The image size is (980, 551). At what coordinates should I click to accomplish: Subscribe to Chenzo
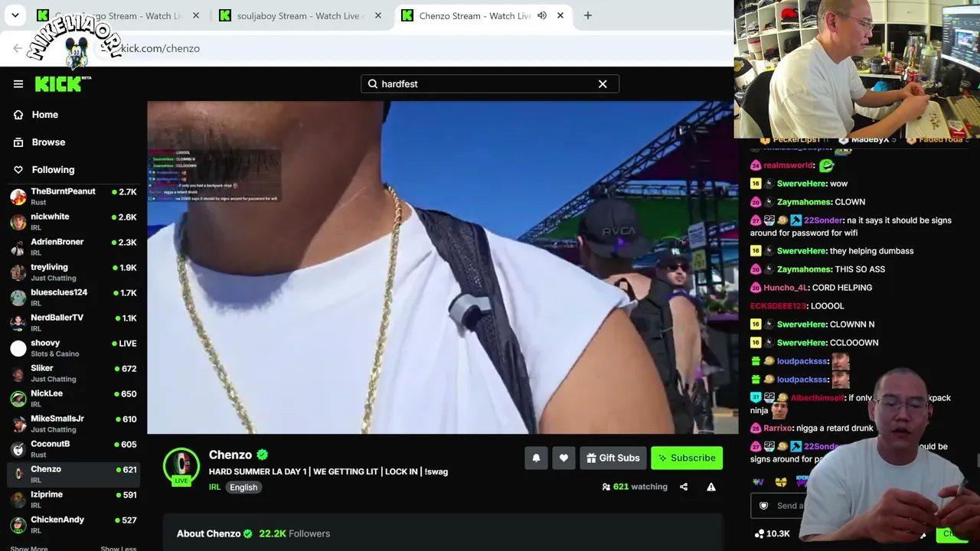pos(687,458)
